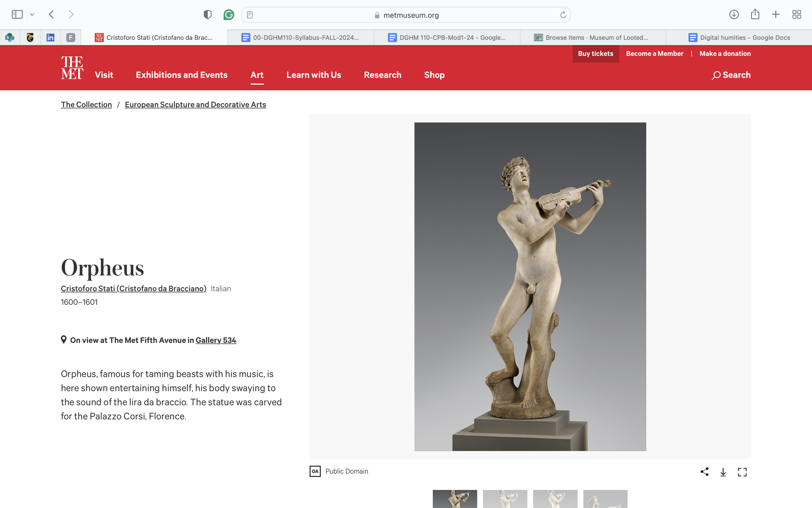Viewport: 812px width, 508px height.
Task: Click The Met logo
Action: pyautogui.click(x=72, y=67)
